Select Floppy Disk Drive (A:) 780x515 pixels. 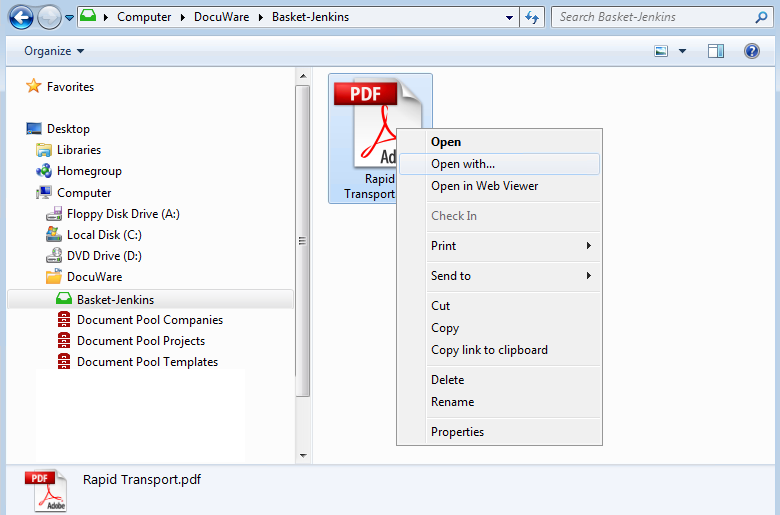123,214
